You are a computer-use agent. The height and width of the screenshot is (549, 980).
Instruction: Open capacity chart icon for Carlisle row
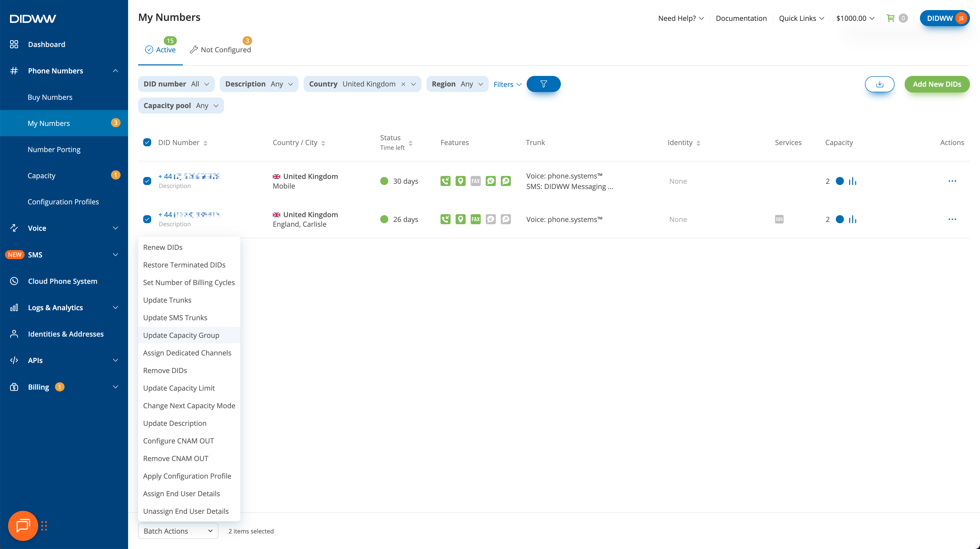point(853,219)
